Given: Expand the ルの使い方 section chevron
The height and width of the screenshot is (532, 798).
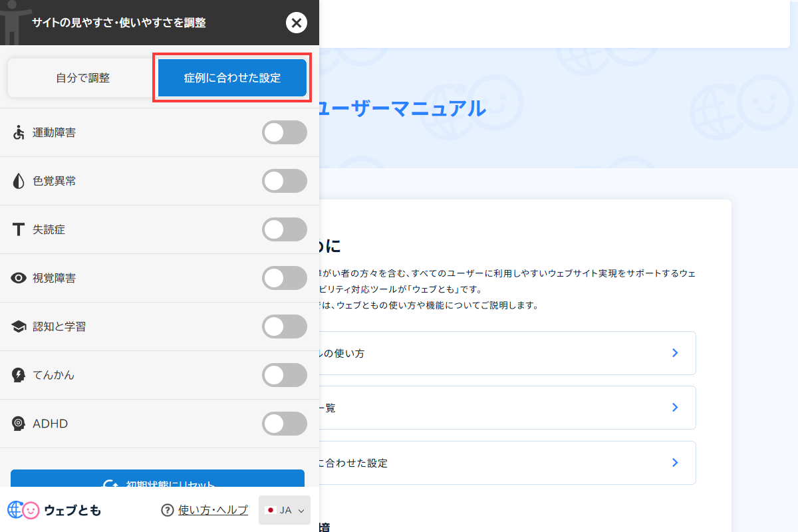Looking at the screenshot, I should [x=675, y=352].
